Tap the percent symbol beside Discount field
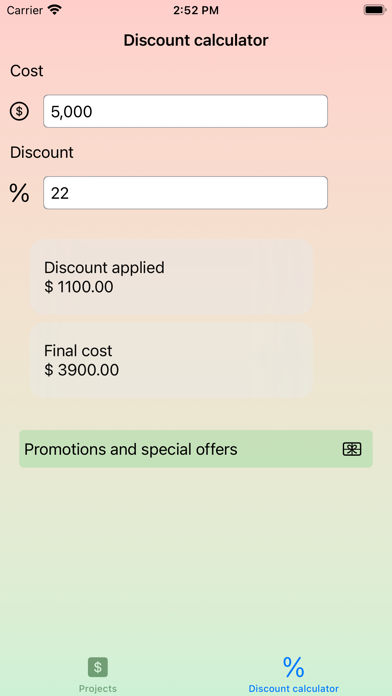Screen dimensions: 392x696 (19, 193)
